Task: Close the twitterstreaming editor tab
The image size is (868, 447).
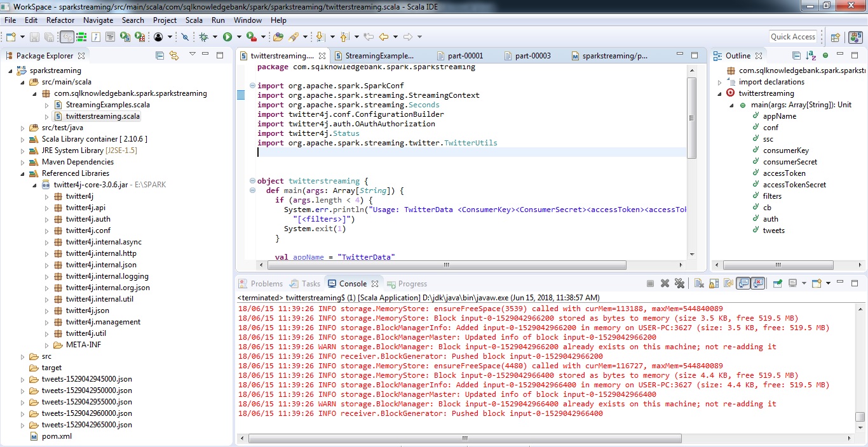Action: click(x=323, y=56)
